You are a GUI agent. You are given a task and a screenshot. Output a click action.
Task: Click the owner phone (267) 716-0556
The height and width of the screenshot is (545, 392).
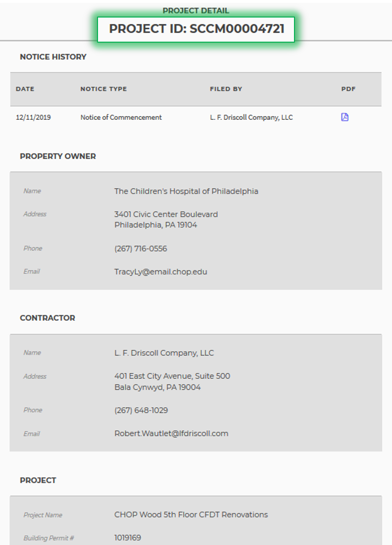click(141, 249)
